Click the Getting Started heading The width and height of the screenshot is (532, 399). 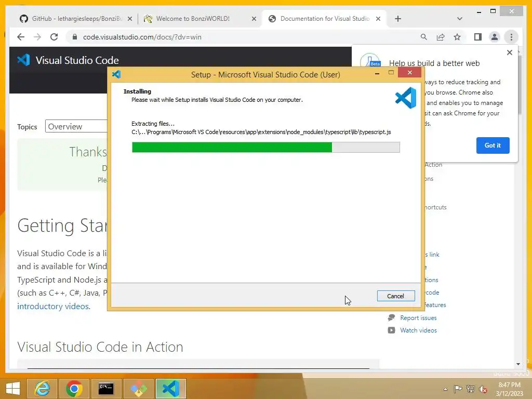62,225
